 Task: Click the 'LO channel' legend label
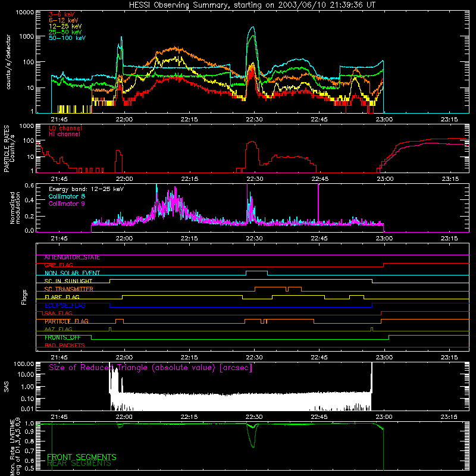[65, 128]
